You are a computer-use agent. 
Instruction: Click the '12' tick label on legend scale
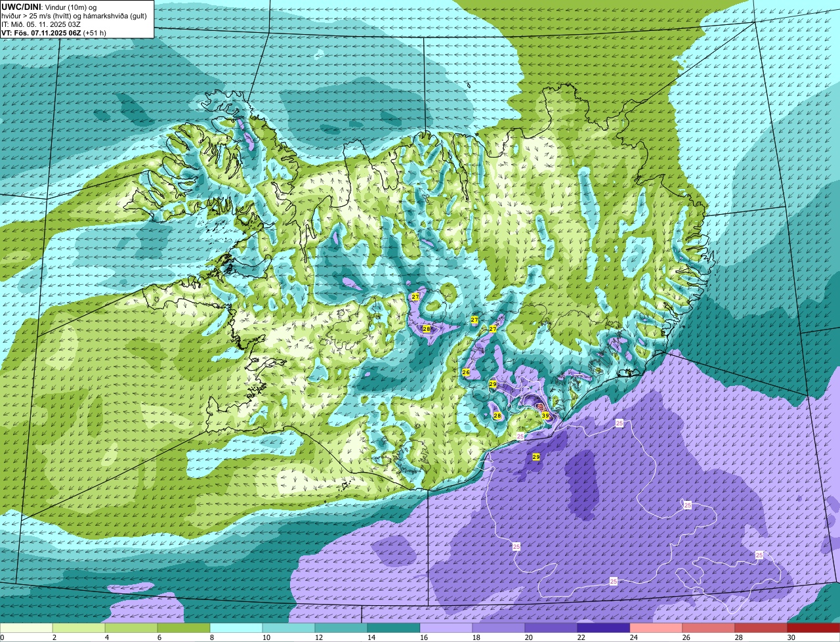coord(319,637)
